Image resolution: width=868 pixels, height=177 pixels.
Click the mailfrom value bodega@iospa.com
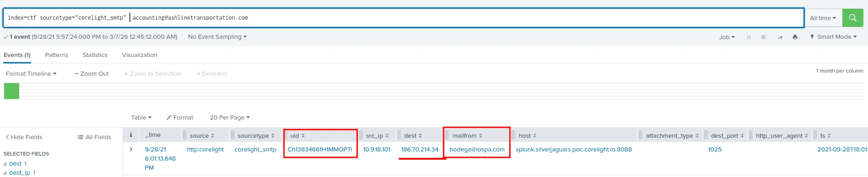click(477, 149)
